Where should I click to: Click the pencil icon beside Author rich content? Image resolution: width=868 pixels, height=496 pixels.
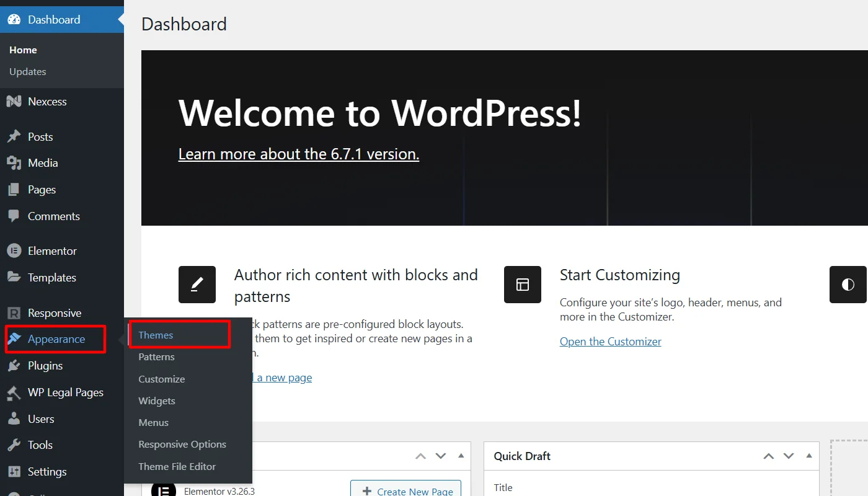197,285
